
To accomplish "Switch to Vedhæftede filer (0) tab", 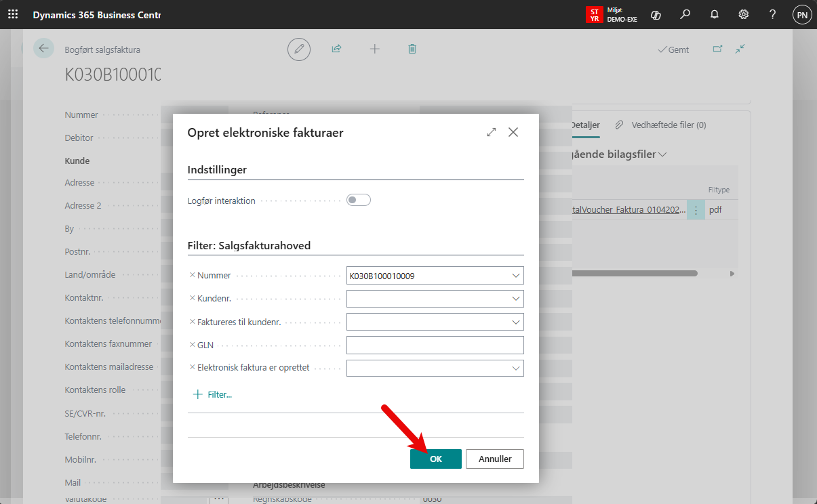I will [x=662, y=125].
